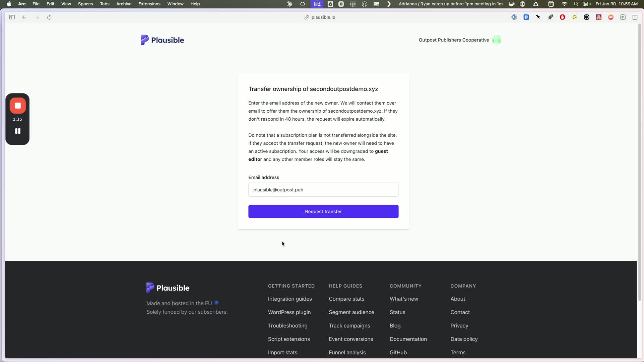This screenshot has height=362, width=644.
Task: Click the Plausible logo in the footer
Action: coord(168,288)
